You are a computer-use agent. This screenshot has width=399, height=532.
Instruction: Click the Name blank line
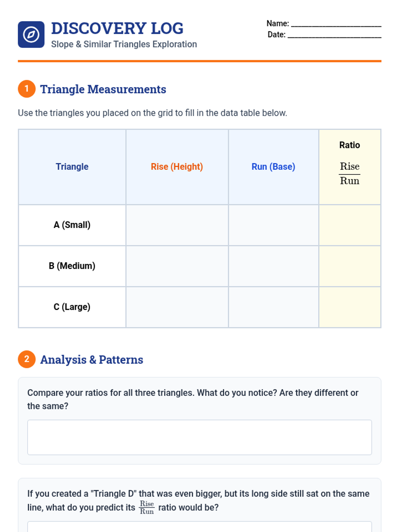tap(336, 24)
